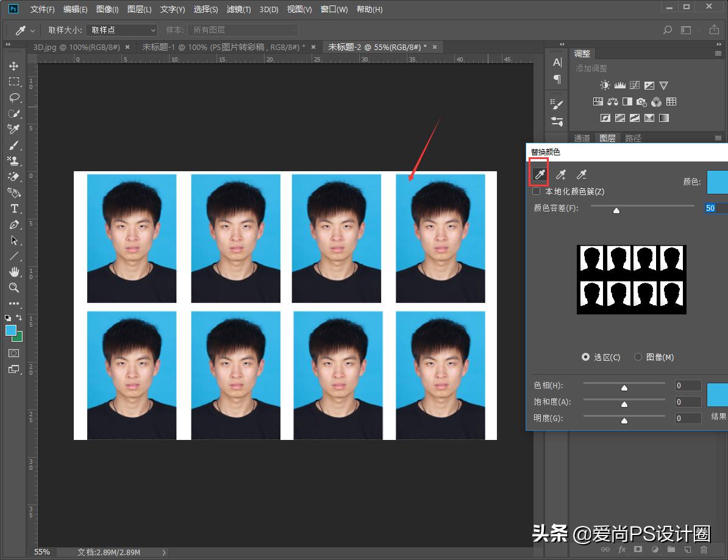Click the 颜色容差 slider handle
Screen dimensions: 728x560
pyautogui.click(x=616, y=210)
